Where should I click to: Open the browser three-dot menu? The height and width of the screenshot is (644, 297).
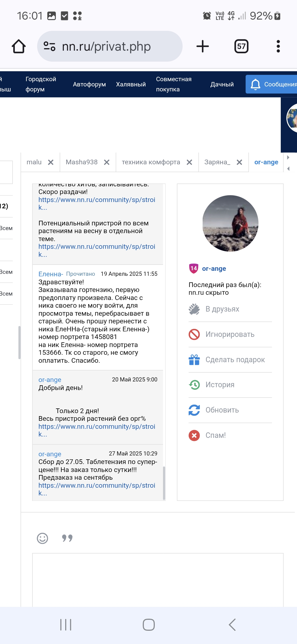278,46
